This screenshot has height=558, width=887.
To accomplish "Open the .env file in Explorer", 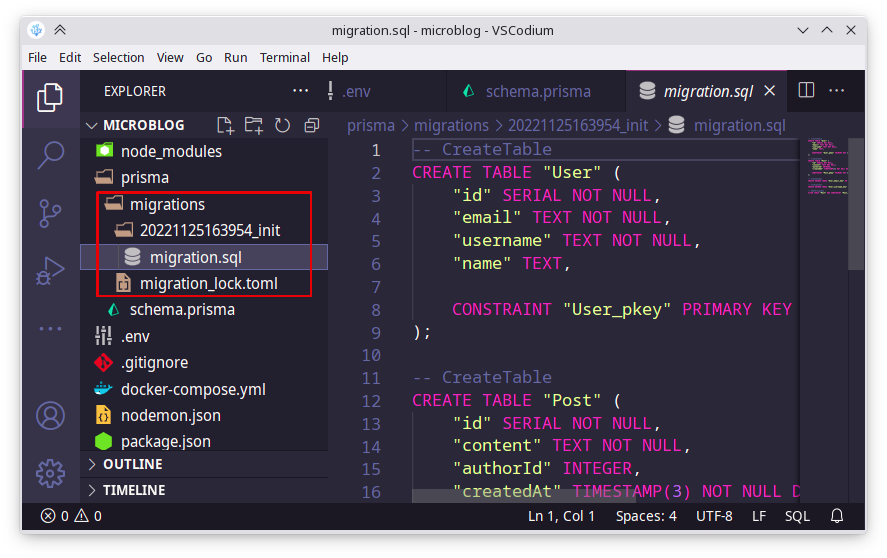I will [204, 336].
